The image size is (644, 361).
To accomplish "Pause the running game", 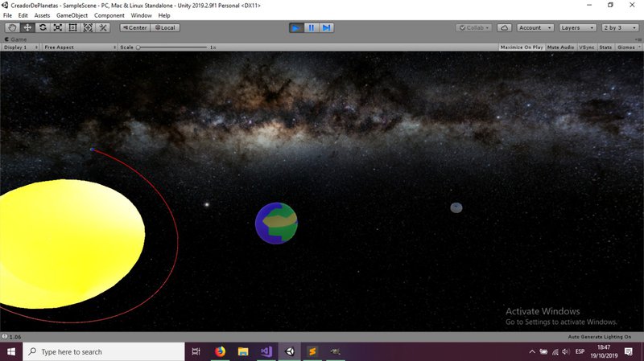I will tap(312, 27).
